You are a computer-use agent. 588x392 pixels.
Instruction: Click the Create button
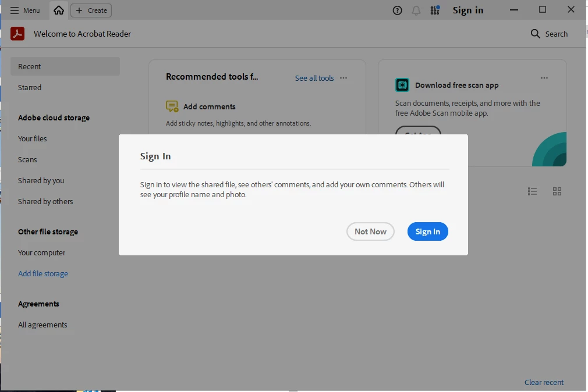tap(91, 10)
